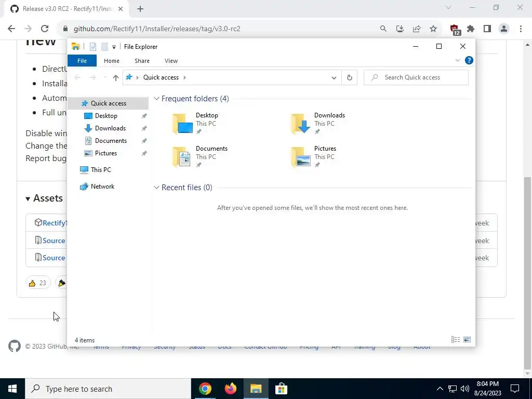Collapse the Recent files group

tap(156, 188)
